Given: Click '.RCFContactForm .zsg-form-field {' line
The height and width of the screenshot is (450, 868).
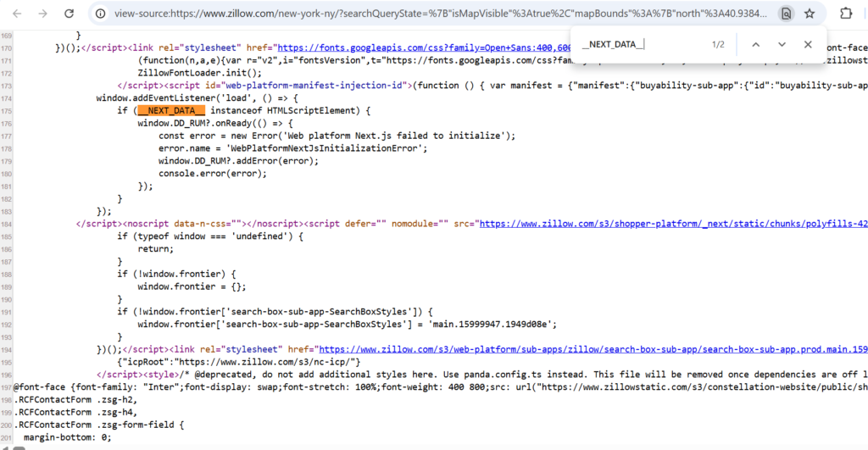Looking at the screenshot, I should point(98,425).
